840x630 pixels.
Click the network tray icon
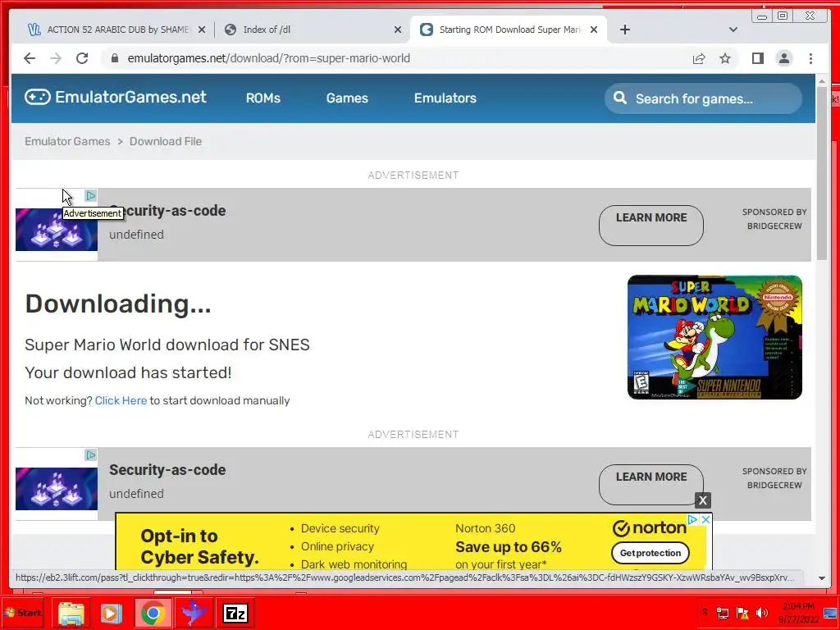tap(722, 613)
